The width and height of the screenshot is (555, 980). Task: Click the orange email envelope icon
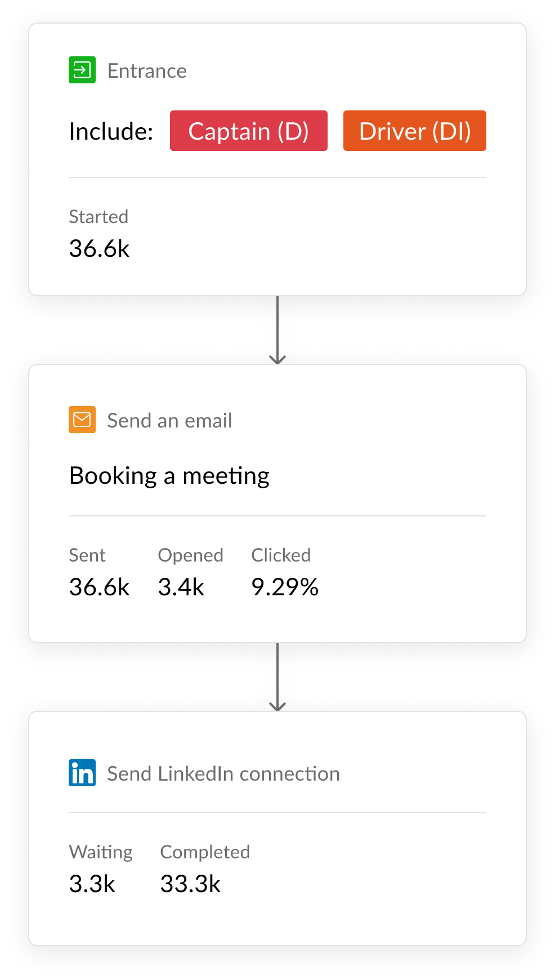coord(82,420)
